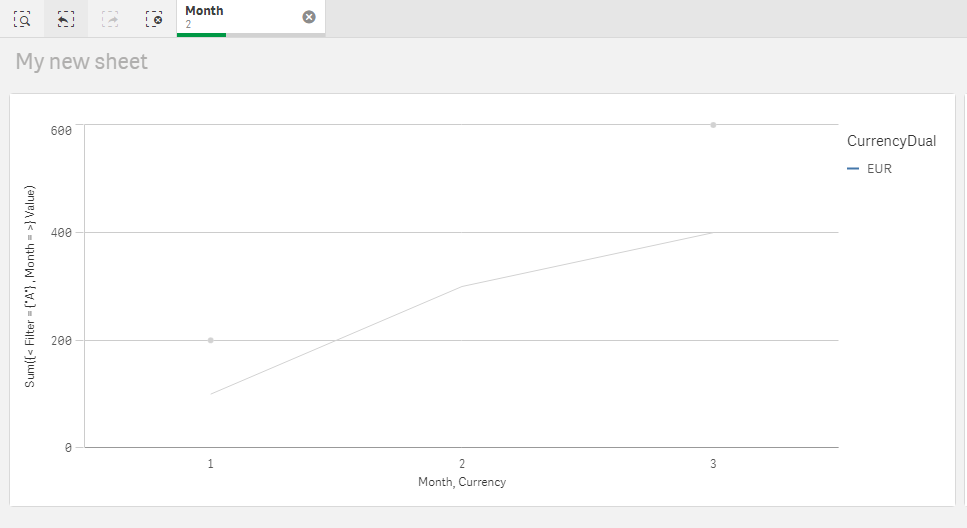Click y-axis value 400
This screenshot has width=967, height=528.
61,233
